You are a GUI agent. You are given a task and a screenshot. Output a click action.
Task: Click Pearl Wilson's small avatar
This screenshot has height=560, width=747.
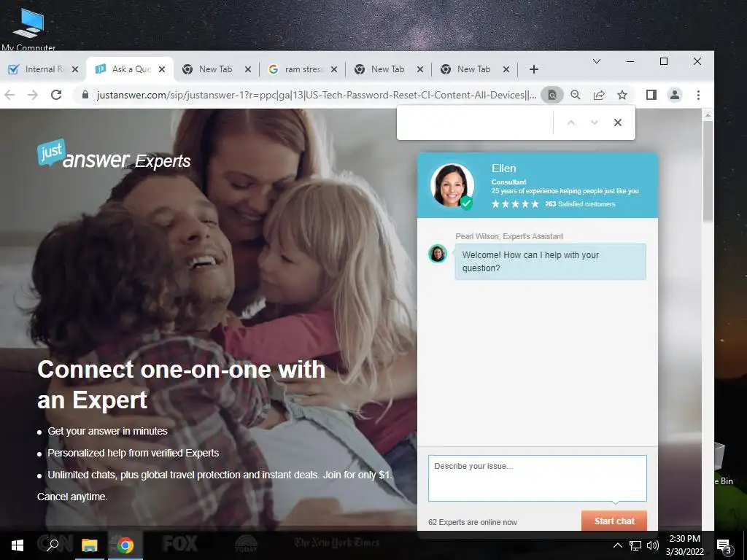click(438, 254)
